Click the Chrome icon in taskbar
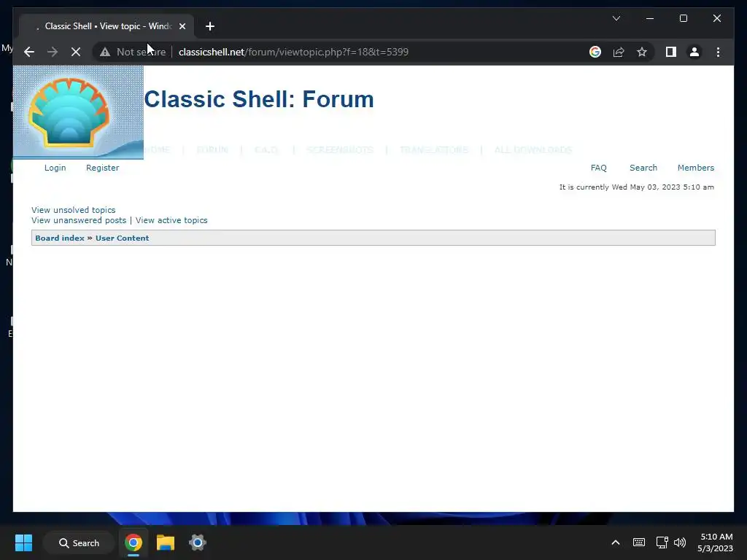The height and width of the screenshot is (560, 747). 133,542
